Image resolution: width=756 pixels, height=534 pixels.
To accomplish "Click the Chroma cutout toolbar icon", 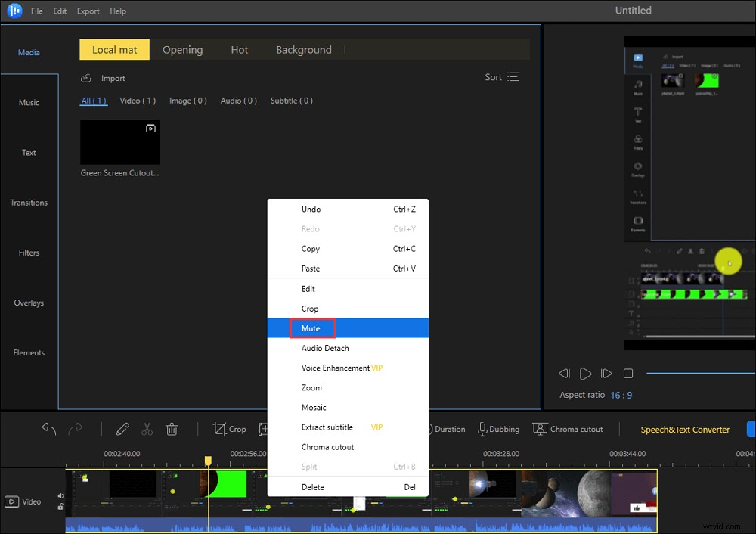I will point(568,429).
